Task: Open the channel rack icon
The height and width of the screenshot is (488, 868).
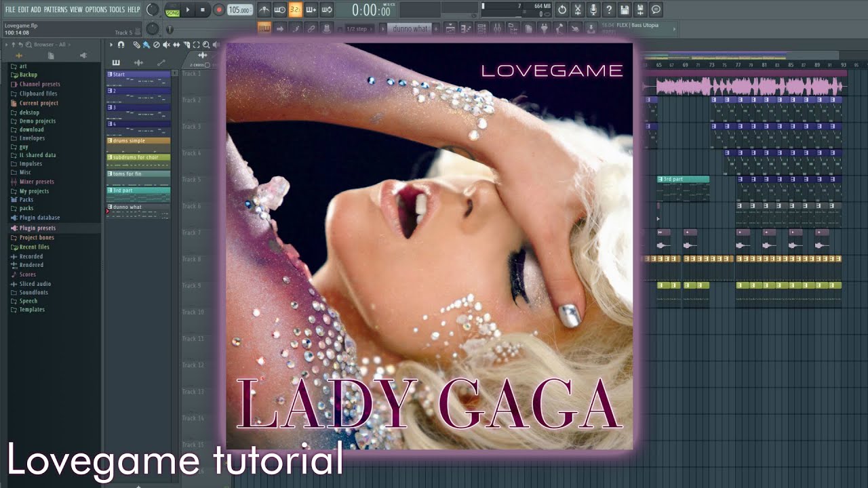Action: click(483, 28)
